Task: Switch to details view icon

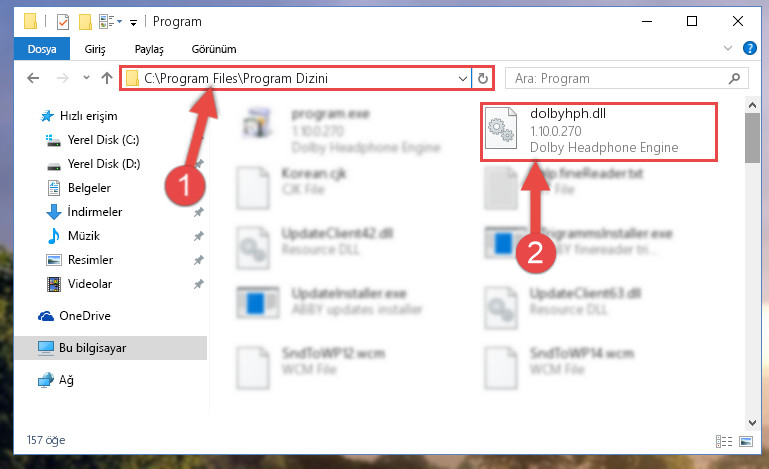Action: coord(724,442)
